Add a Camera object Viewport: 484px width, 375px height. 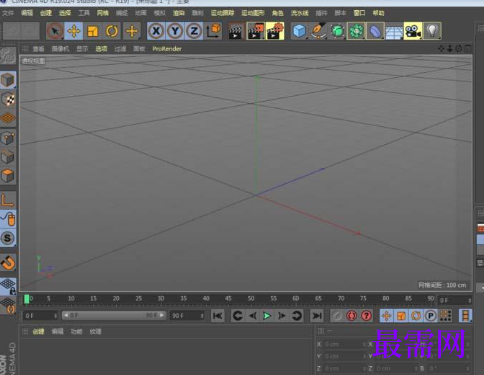(x=413, y=31)
